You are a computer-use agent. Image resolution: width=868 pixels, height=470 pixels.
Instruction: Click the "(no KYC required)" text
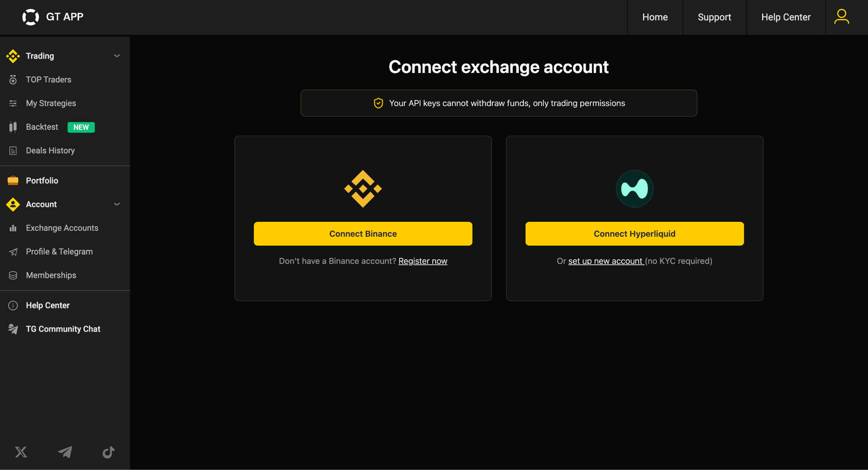click(679, 261)
